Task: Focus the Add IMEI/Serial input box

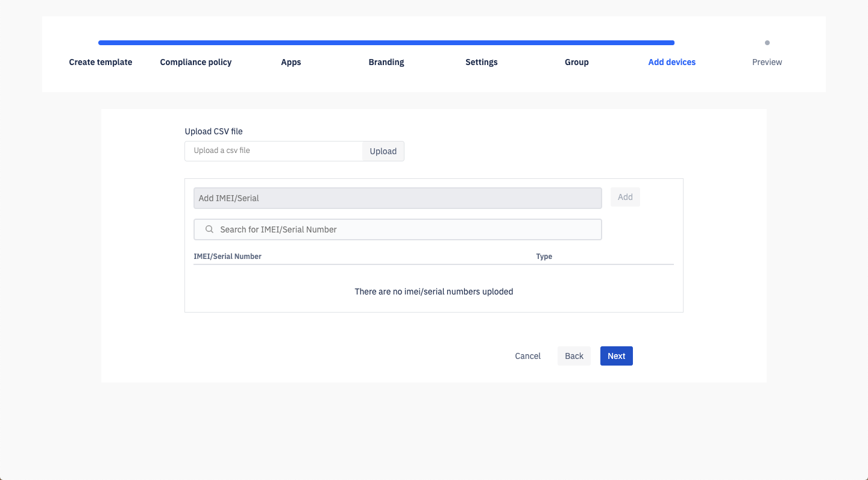Action: [x=397, y=198]
